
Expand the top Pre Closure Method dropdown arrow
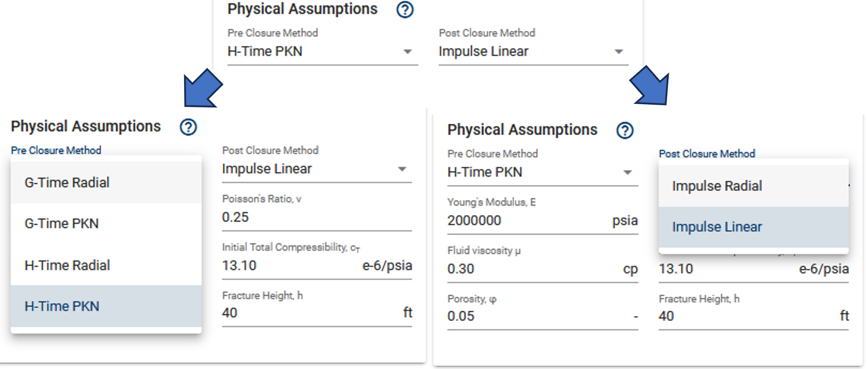coord(408,52)
